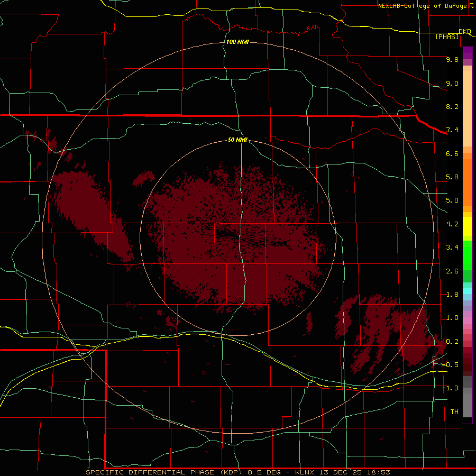
Task: Pick the yellow segment of color bar
Action: pos(467,226)
